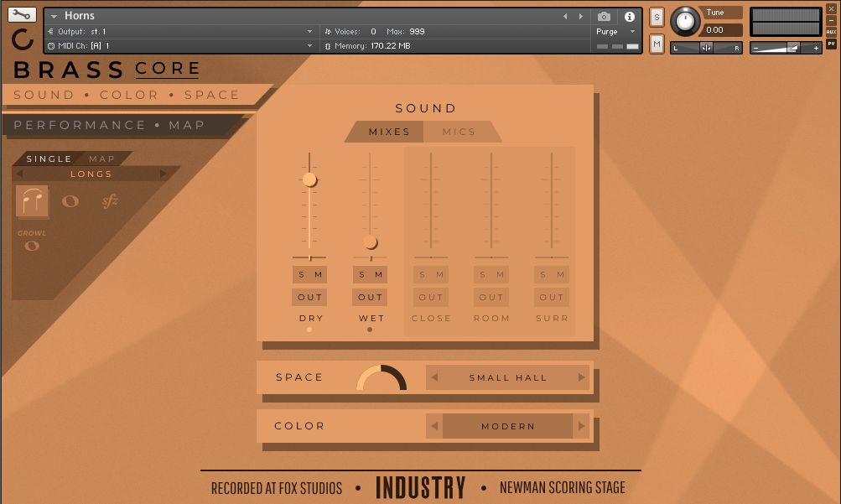Toggle the DRY channel load dot
Image resolution: width=841 pixels, height=504 pixels.
pos(309,330)
